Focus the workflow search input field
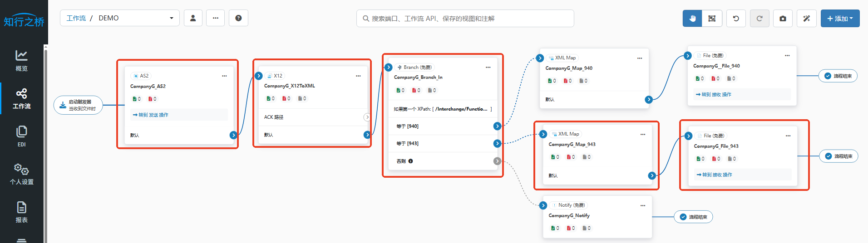868x243 pixels. coord(465,19)
